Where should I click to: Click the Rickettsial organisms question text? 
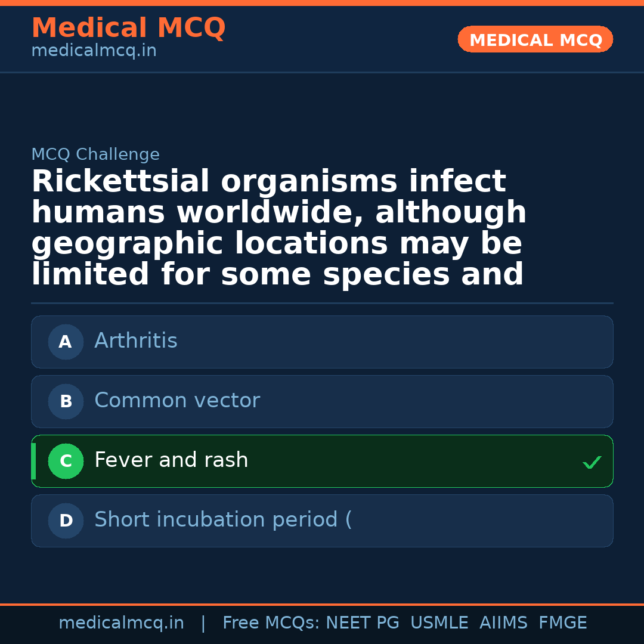(278, 228)
